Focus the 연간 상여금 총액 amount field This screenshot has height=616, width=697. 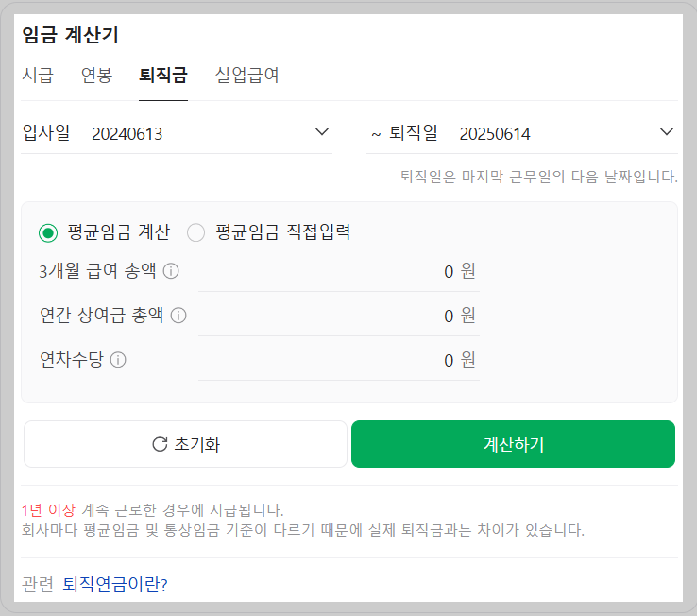[x=339, y=317]
